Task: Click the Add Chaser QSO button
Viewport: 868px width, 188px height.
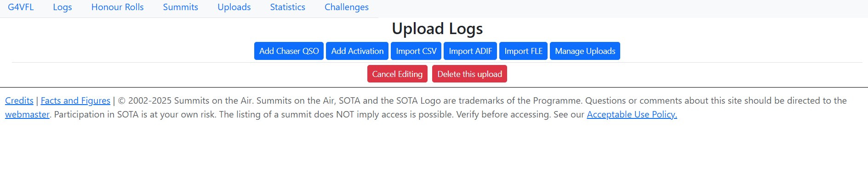Action: pyautogui.click(x=289, y=51)
